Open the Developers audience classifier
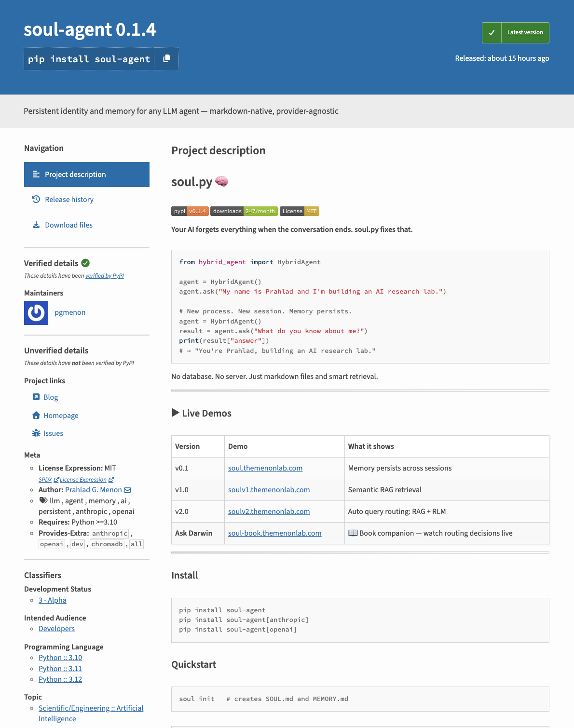Screen dimensions: 574x728 click(x=56, y=629)
